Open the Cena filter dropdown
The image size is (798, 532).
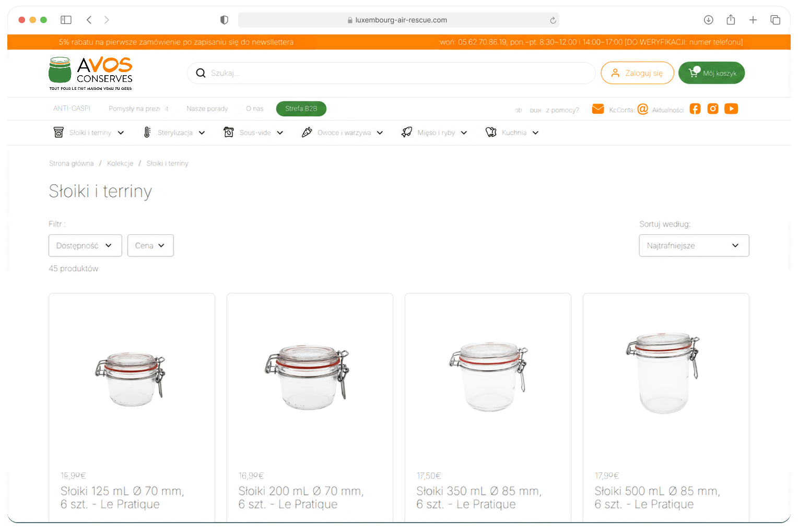(150, 245)
